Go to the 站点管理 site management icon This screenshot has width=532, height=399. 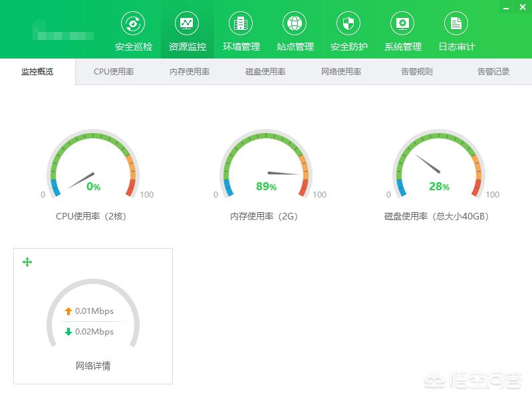pyautogui.click(x=295, y=24)
